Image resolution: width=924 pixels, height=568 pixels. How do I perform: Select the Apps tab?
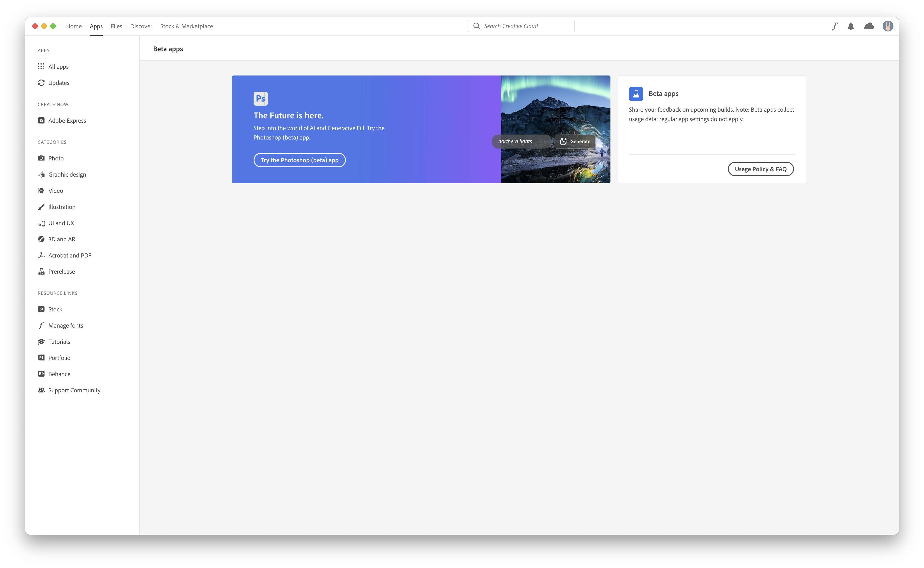[96, 26]
